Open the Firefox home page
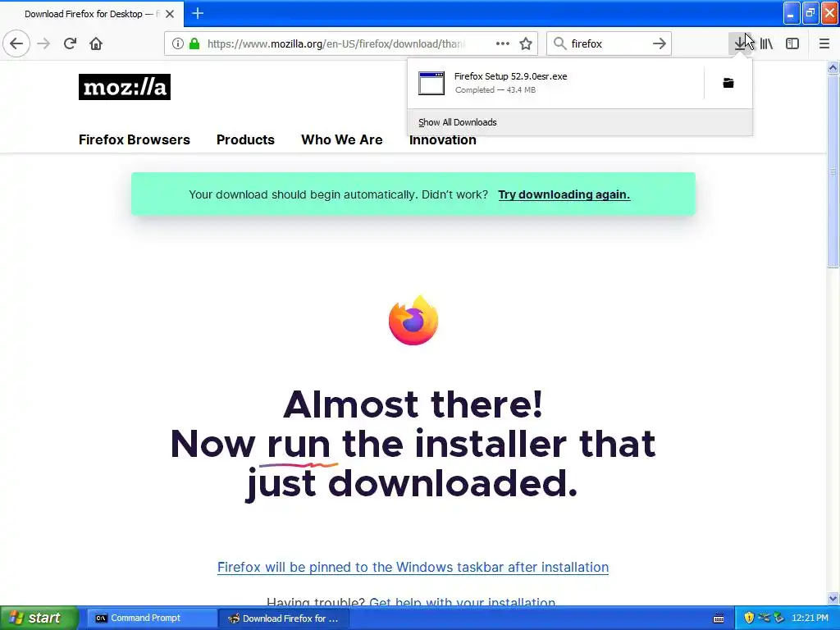The image size is (840, 630). 96,43
